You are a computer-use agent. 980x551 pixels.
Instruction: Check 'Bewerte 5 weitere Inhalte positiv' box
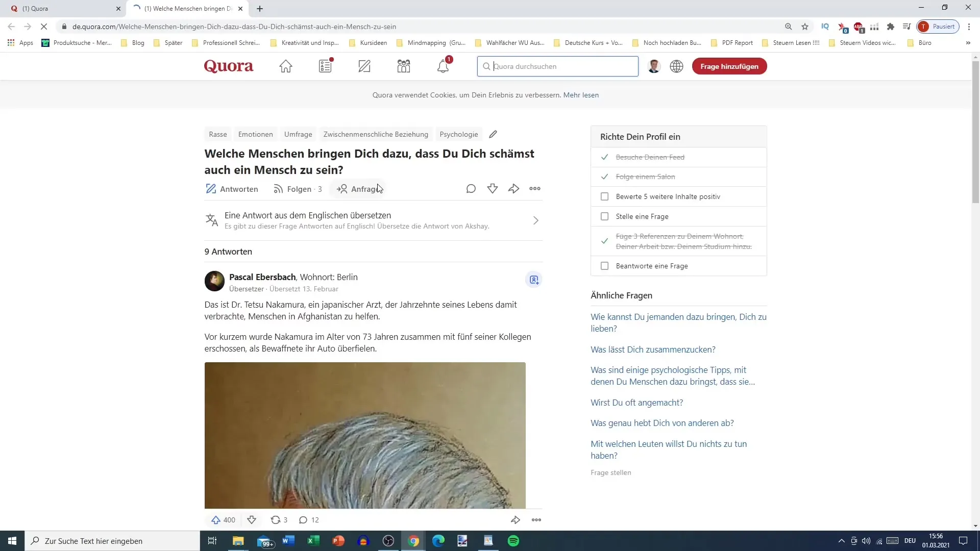(605, 196)
